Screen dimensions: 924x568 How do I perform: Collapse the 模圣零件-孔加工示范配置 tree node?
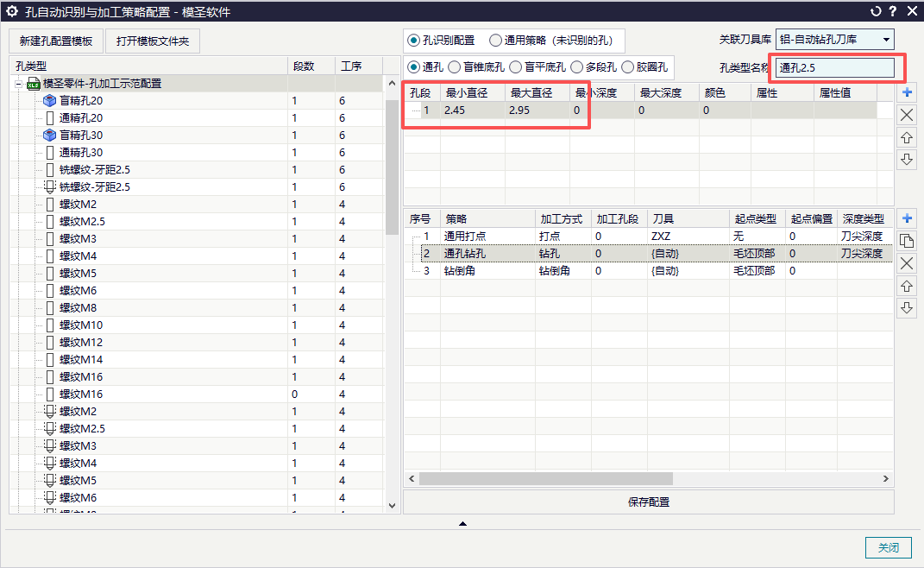[x=19, y=85]
